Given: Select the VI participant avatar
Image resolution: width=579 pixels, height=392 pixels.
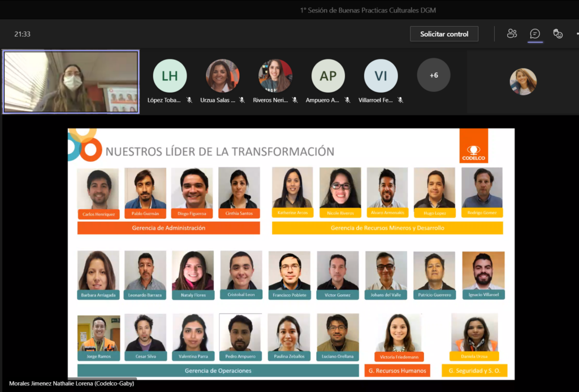Looking at the screenshot, I should click(x=381, y=76).
